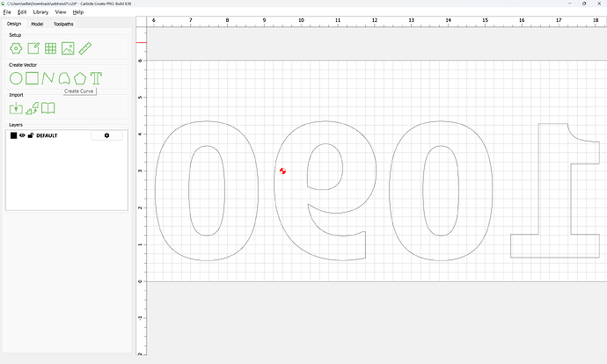Open the Library menu

click(40, 12)
